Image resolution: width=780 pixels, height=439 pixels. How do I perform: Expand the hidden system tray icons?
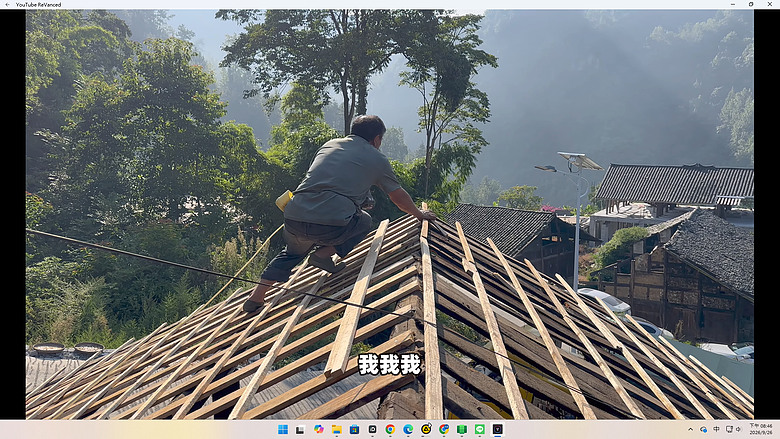click(x=690, y=430)
